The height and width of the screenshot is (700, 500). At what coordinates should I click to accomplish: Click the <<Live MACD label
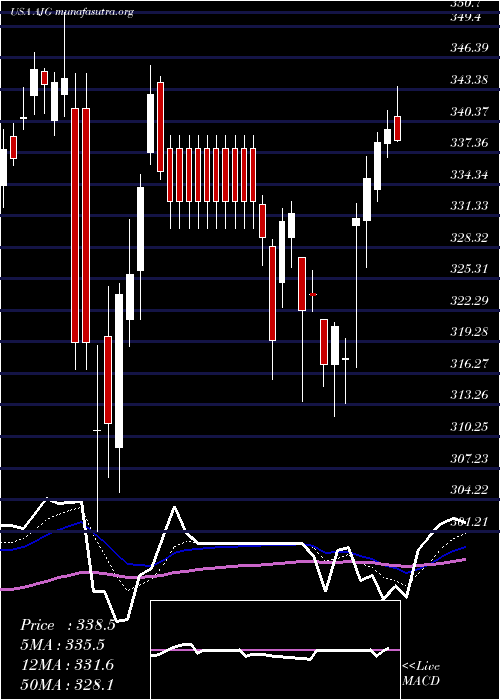coord(421,674)
